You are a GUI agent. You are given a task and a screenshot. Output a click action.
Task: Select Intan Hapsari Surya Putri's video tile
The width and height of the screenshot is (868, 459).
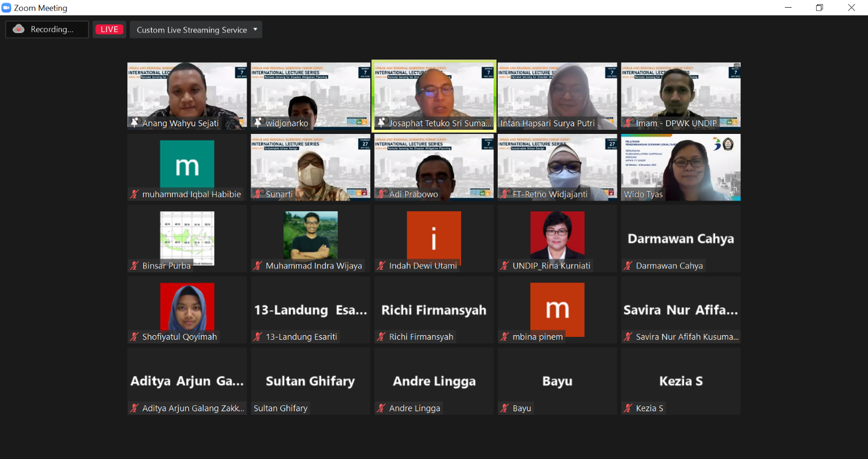(557, 94)
